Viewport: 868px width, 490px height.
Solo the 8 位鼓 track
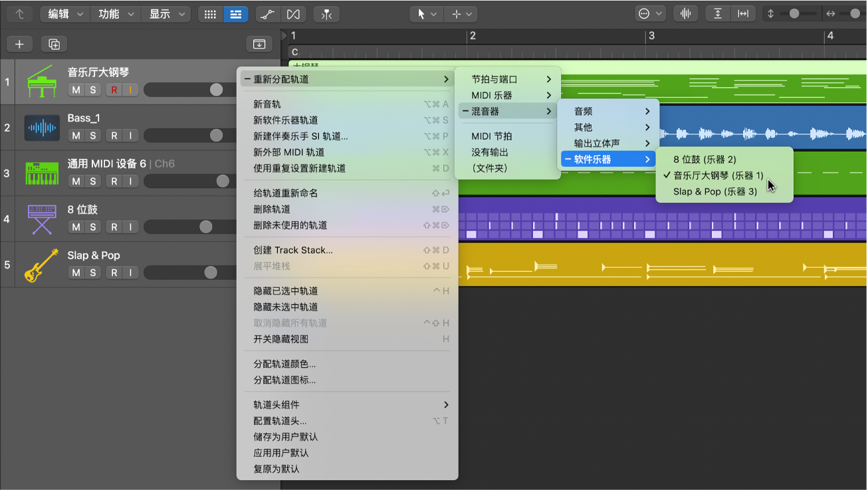[93, 227]
